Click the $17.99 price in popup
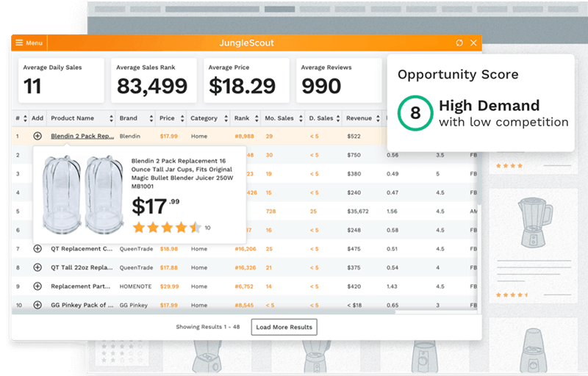The height and width of the screenshot is (376, 588). [156, 206]
